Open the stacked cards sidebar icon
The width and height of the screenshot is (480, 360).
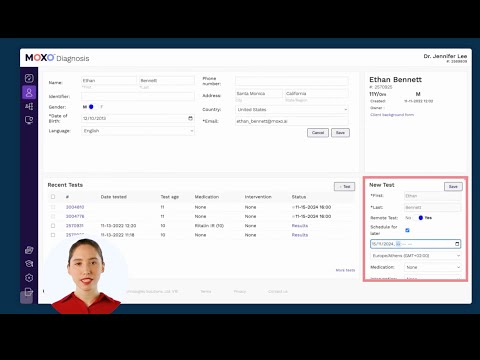pyautogui.click(x=29, y=250)
